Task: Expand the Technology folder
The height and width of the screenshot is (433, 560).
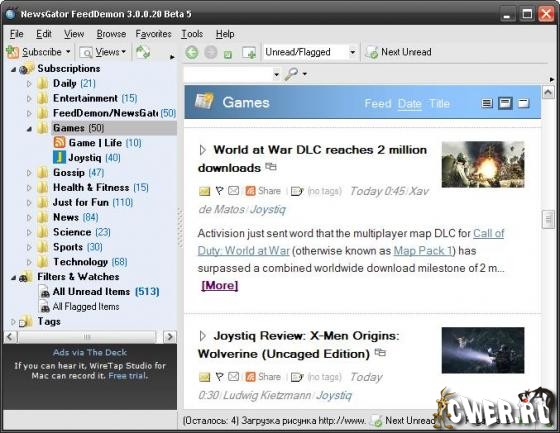Action: pos(29,262)
